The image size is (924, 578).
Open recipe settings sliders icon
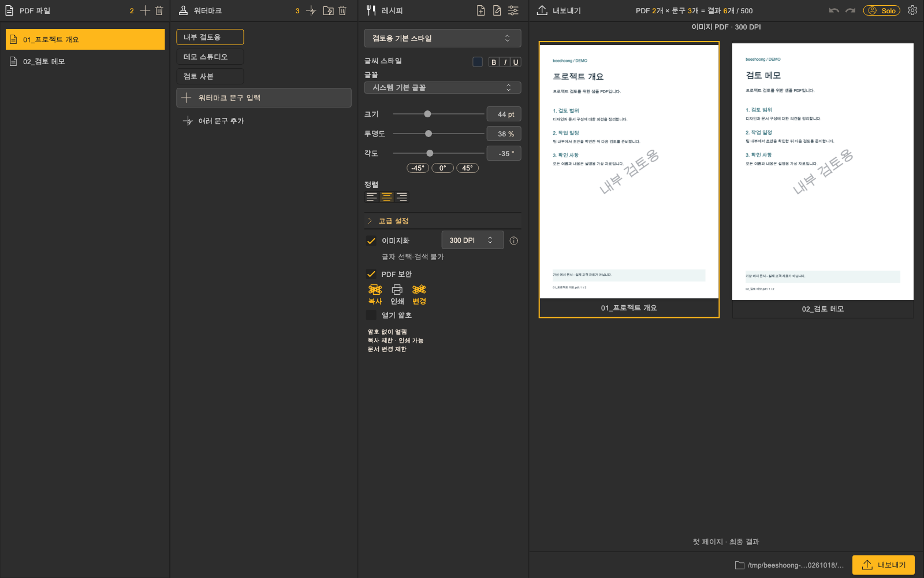513,10
